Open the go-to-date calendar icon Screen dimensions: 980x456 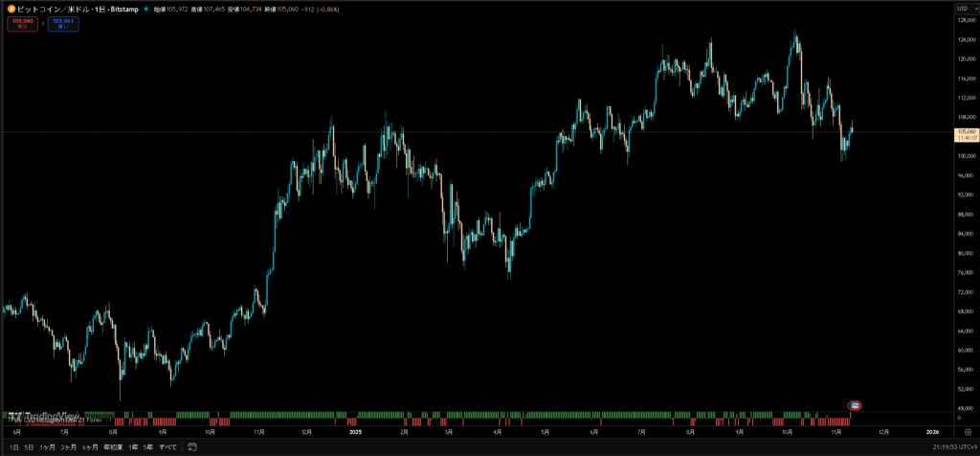[192, 447]
